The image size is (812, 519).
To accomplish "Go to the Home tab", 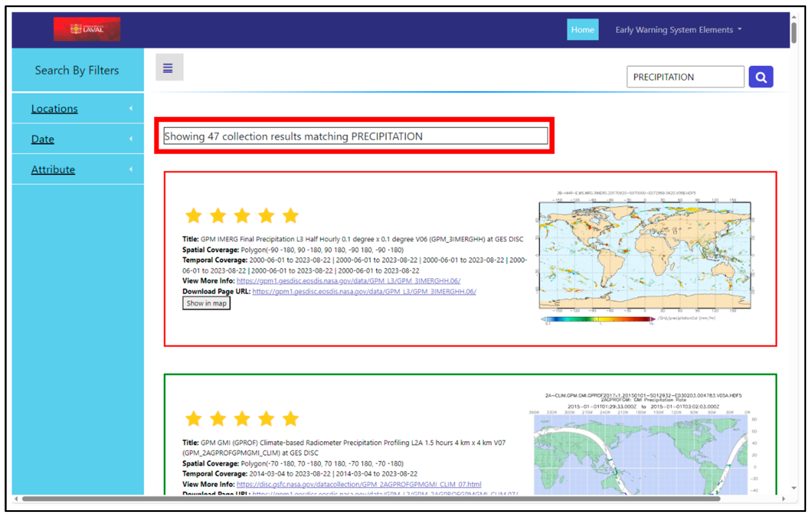I will tap(582, 30).
